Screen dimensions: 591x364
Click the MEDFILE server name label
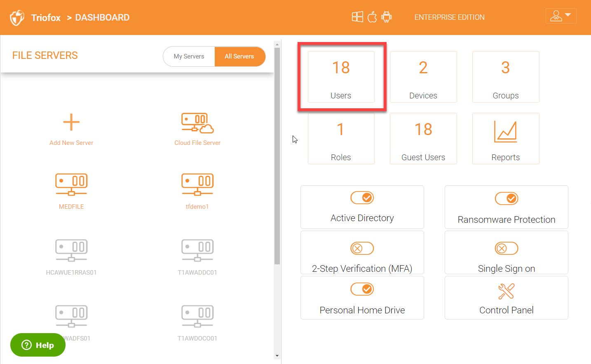click(x=71, y=207)
